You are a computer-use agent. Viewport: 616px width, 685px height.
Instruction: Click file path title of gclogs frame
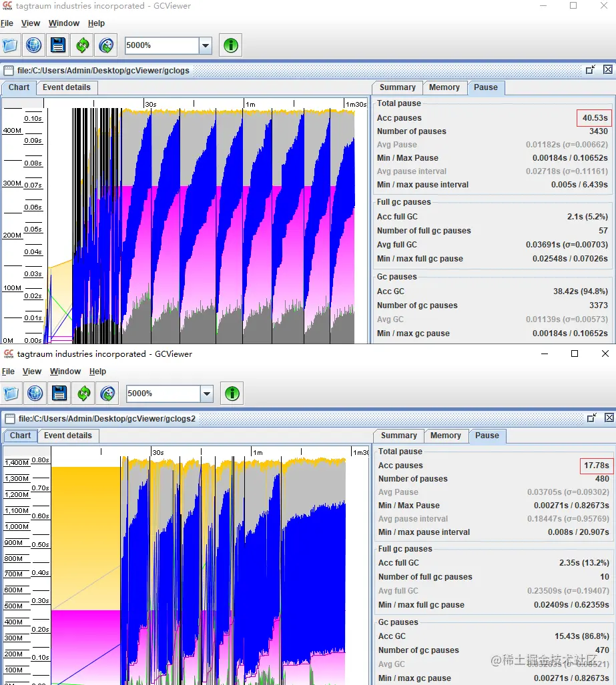(x=103, y=70)
